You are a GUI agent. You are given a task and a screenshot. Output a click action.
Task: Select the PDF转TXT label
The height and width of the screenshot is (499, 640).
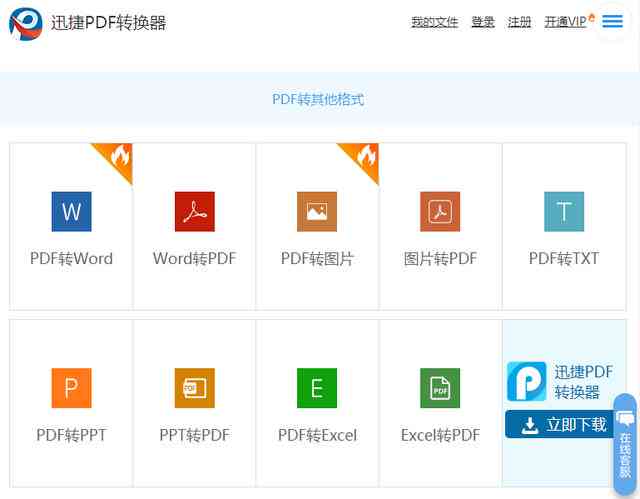point(564,258)
